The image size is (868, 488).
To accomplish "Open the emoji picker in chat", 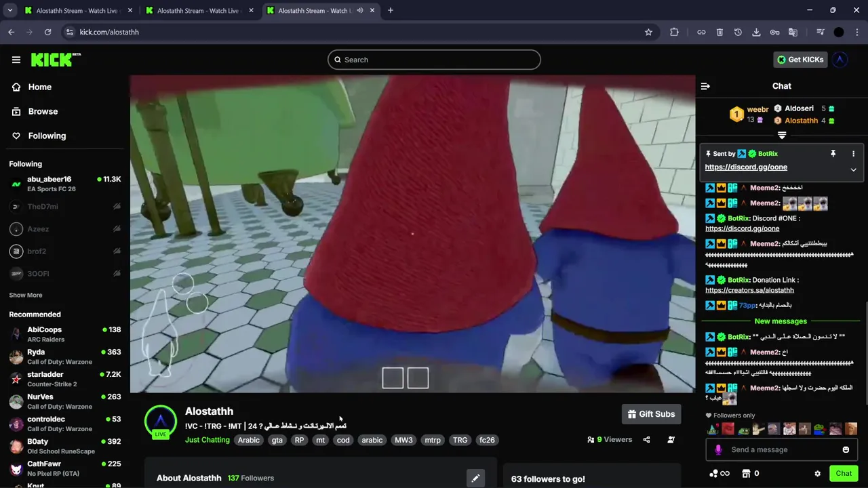I will click(846, 449).
